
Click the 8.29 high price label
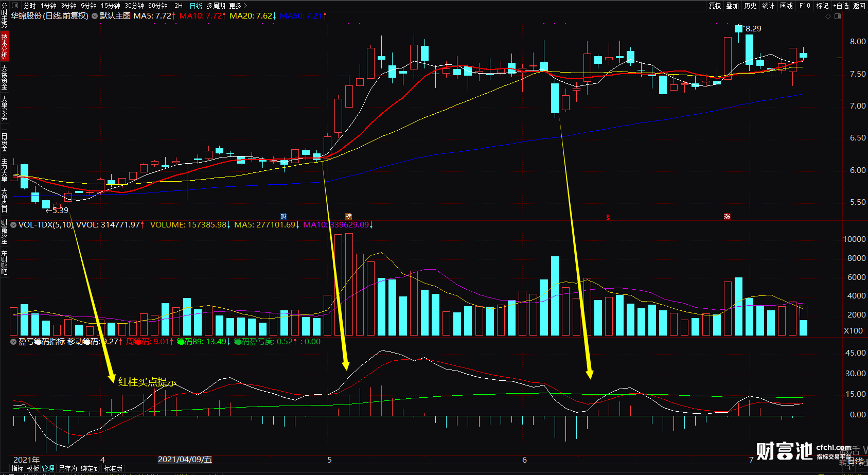(x=753, y=29)
